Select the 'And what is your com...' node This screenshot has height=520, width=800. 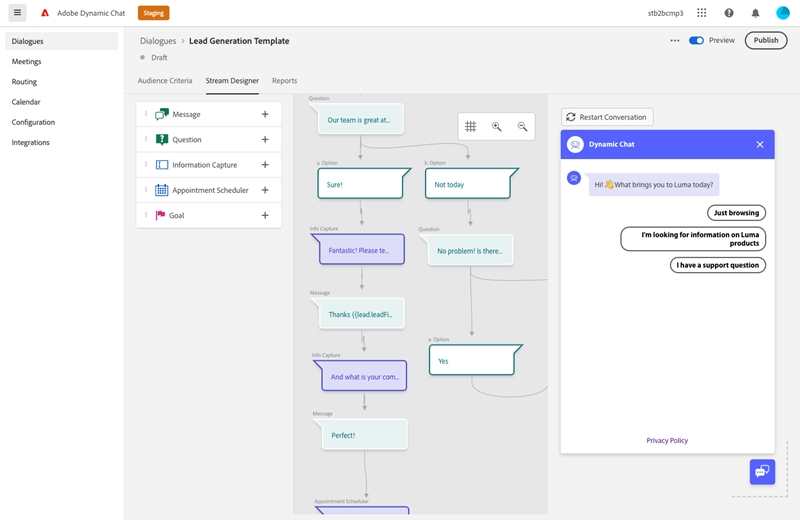pos(363,376)
